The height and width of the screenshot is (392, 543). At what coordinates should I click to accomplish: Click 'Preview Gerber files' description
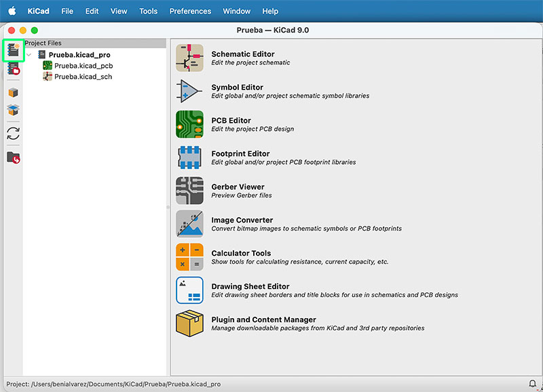click(242, 195)
